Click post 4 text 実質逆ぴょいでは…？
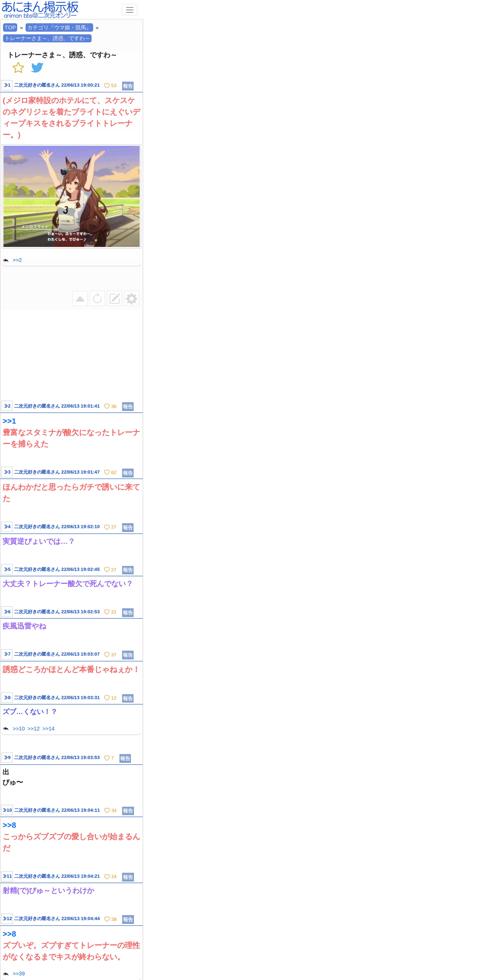Image resolution: width=490 pixels, height=980 pixels. pos(38,541)
